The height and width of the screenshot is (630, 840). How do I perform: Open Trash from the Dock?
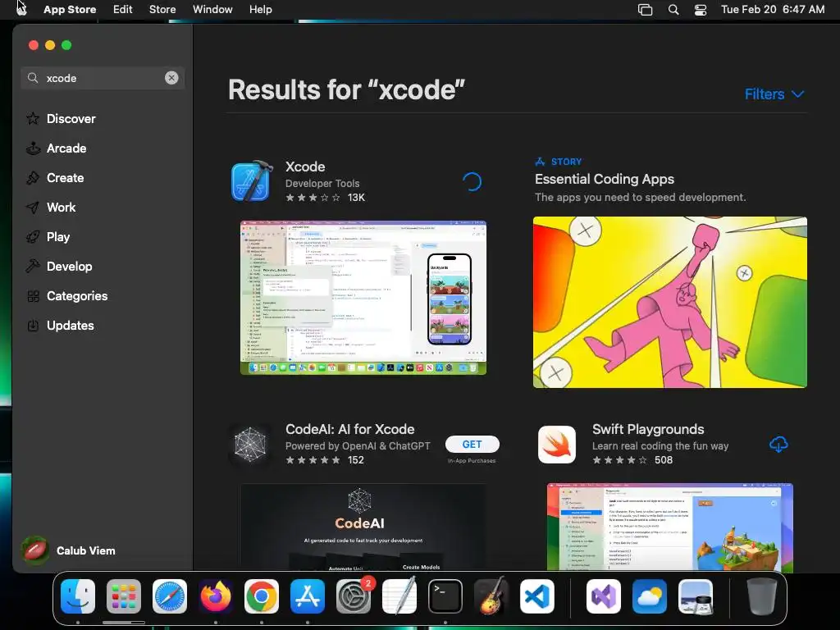click(762, 596)
